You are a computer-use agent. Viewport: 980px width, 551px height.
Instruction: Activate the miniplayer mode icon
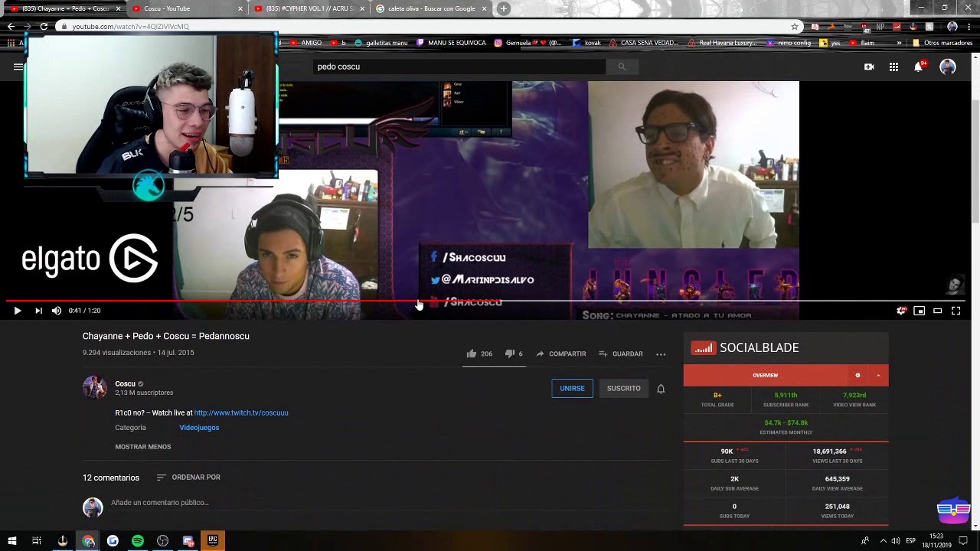920,311
